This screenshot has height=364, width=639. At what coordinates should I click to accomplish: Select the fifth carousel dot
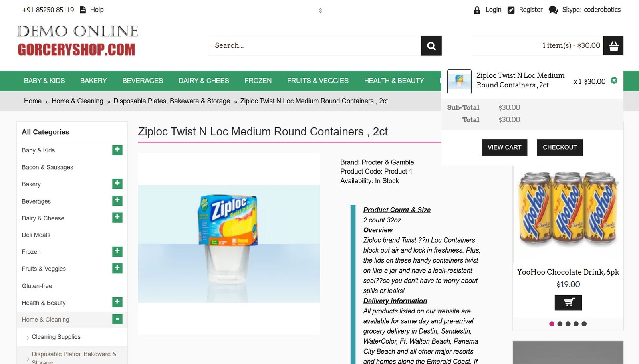584,324
